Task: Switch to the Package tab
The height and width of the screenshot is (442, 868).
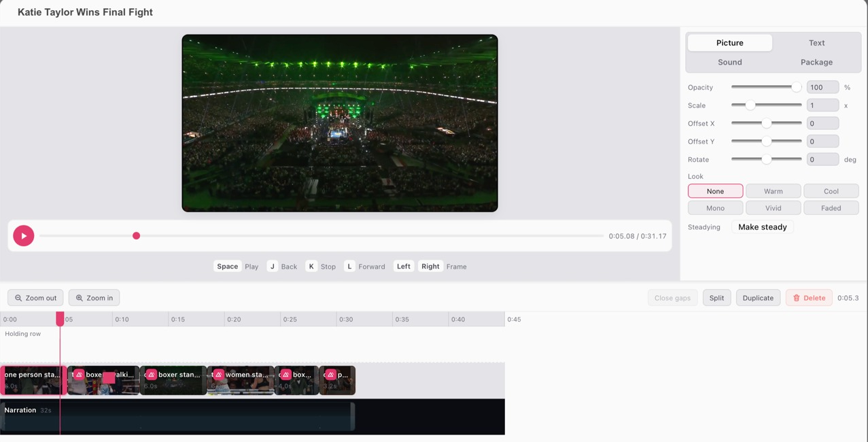Action: click(816, 62)
